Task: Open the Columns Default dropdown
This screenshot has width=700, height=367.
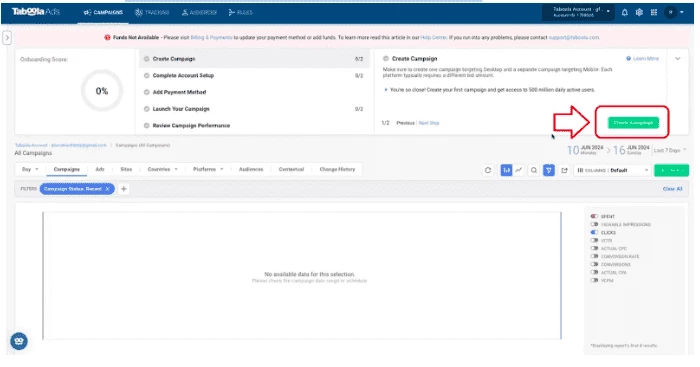Action: [612, 170]
